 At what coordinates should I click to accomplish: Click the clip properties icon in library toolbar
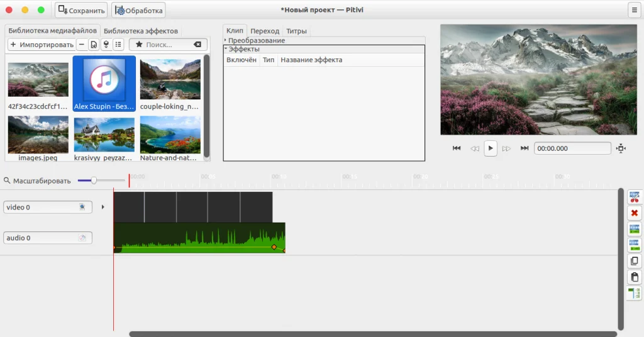[94, 45]
